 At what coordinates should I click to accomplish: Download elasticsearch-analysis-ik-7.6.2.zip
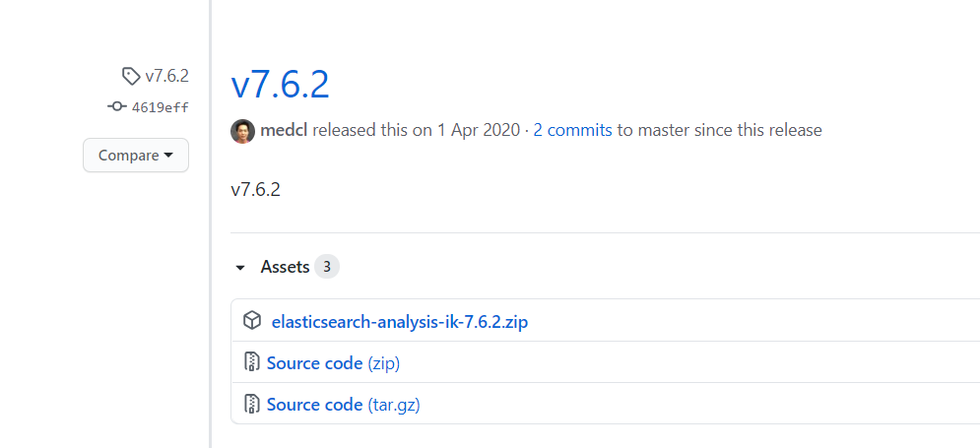400,321
